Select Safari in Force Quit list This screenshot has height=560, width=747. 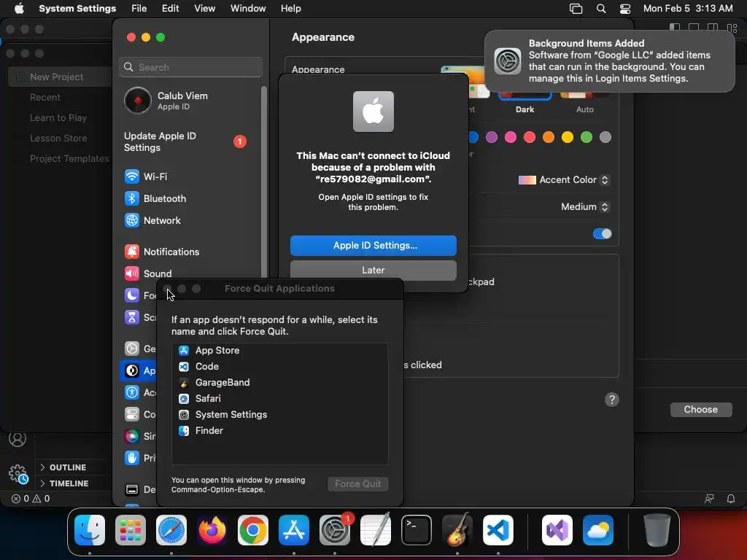(279, 399)
